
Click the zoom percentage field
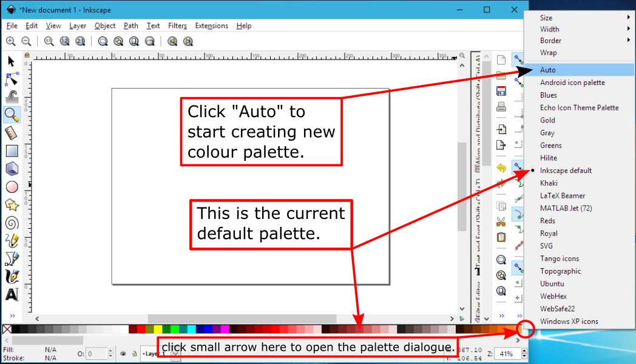tap(508, 354)
